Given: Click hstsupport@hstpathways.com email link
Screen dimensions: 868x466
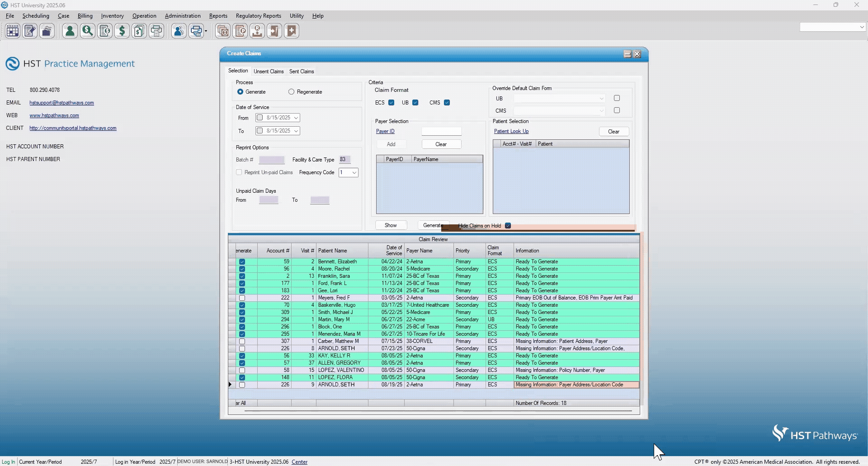Looking at the screenshot, I should point(62,103).
